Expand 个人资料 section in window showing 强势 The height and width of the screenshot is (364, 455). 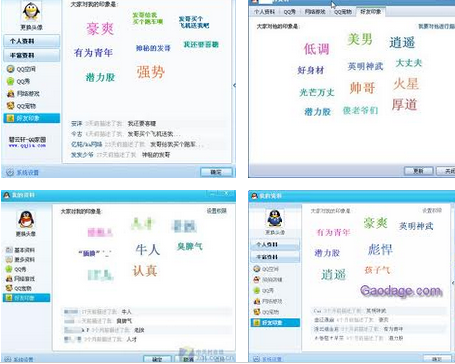(32, 41)
